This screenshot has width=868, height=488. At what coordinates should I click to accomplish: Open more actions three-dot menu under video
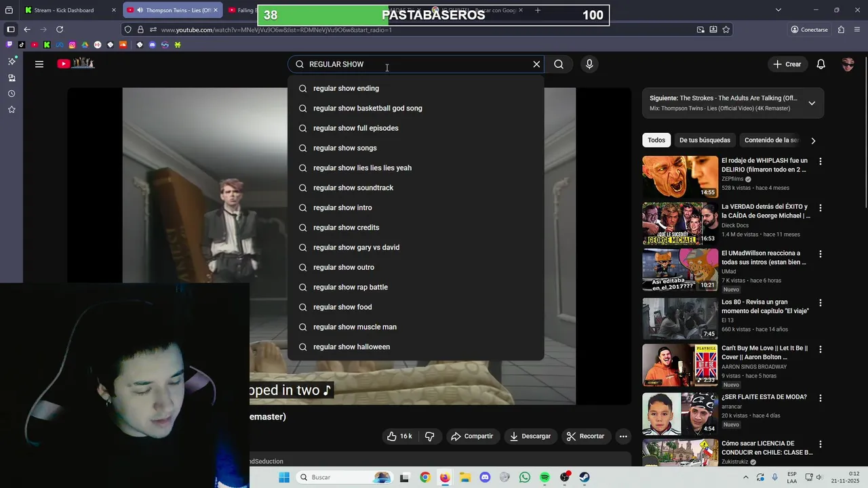point(623,436)
